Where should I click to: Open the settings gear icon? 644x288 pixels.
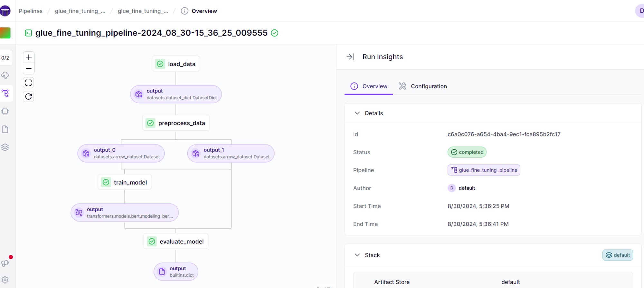coord(5,280)
